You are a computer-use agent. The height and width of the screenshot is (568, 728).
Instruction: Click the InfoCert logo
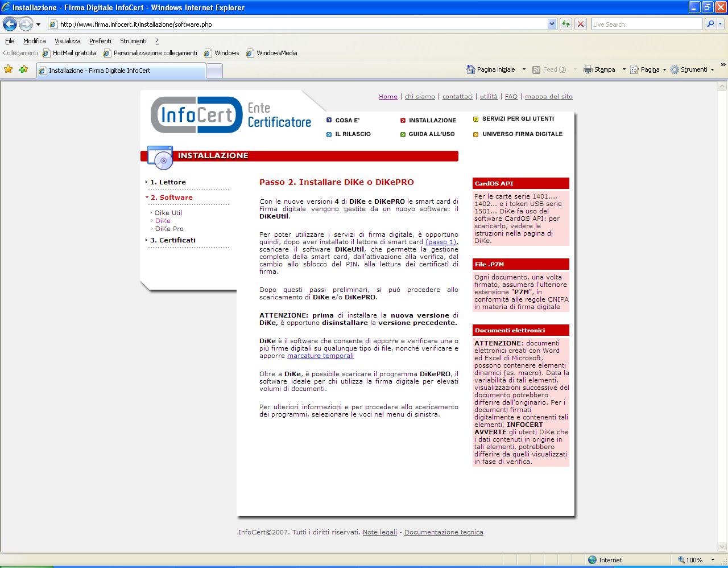pos(196,115)
